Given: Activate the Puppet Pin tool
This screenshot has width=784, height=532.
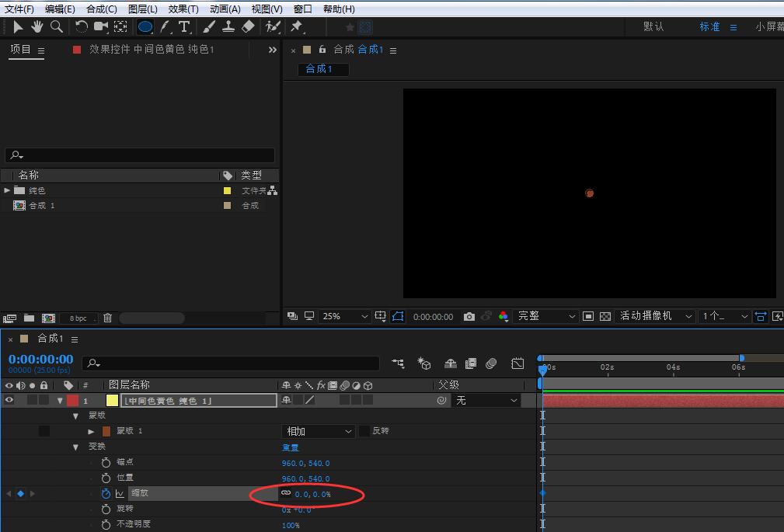Looking at the screenshot, I should pyautogui.click(x=296, y=26).
